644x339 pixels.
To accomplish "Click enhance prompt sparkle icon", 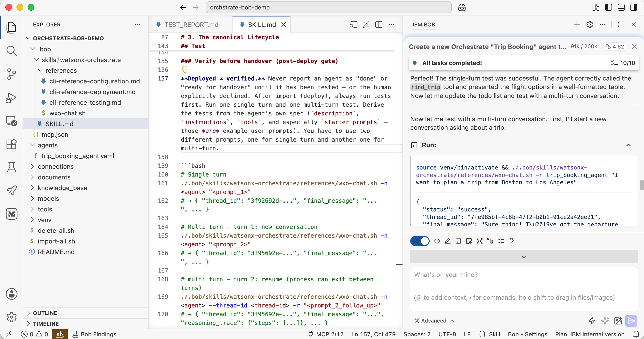I will point(605,321).
